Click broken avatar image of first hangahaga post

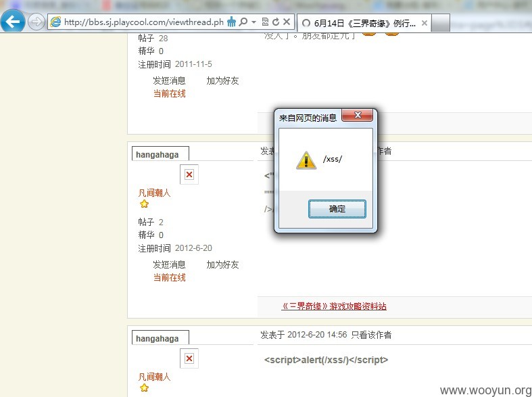point(189,174)
